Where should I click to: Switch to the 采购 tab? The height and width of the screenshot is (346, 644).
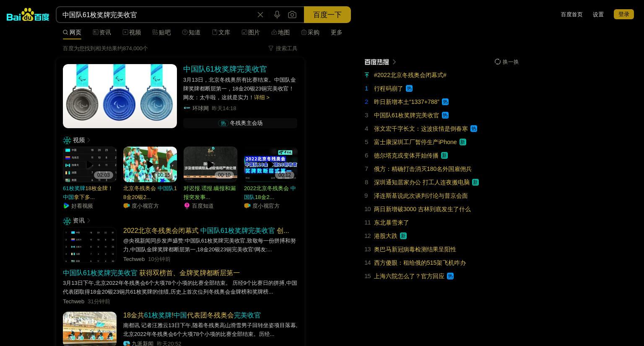(310, 32)
